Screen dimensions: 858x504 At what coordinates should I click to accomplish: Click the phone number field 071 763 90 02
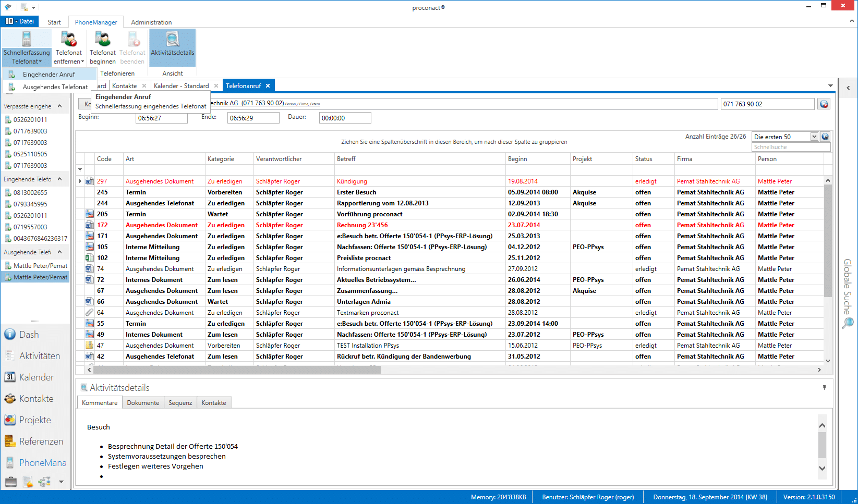click(x=767, y=104)
